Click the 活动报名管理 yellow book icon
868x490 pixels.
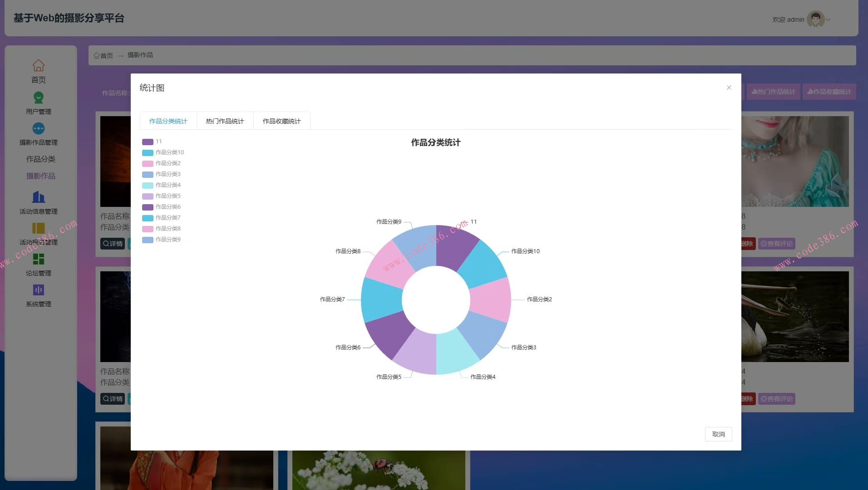point(39,228)
